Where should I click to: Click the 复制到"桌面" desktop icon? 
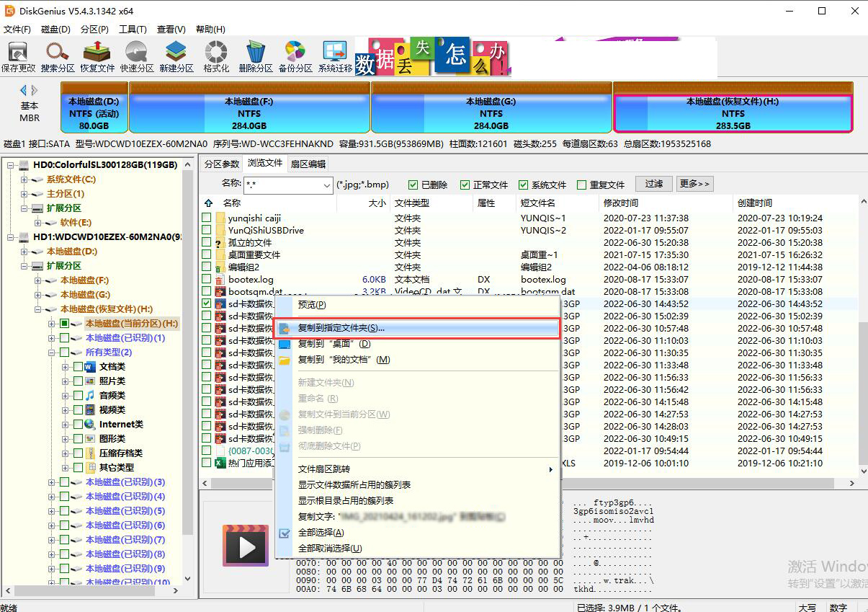pos(285,345)
